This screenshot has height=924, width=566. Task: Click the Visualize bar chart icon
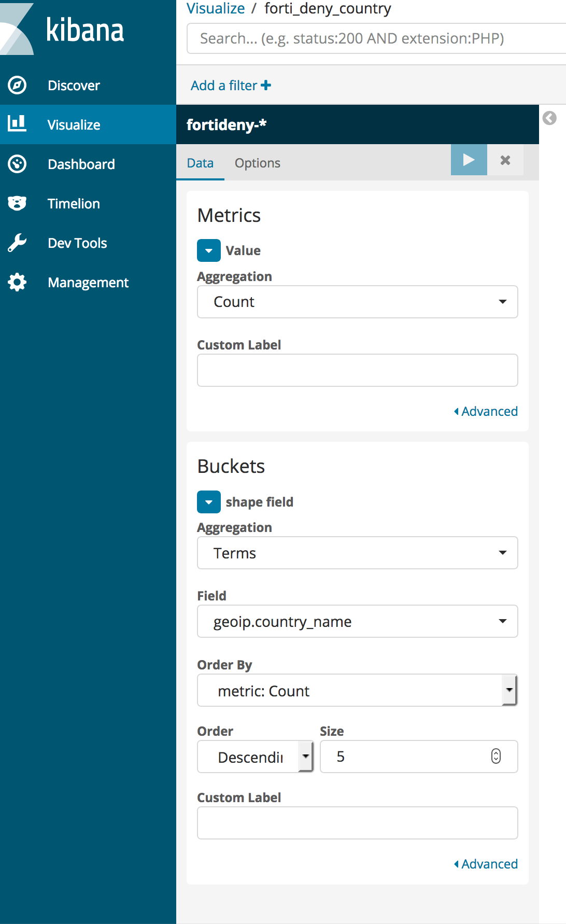pos(17,123)
